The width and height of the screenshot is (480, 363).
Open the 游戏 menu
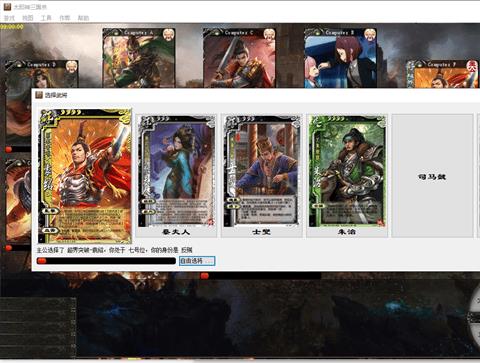coord(9,18)
